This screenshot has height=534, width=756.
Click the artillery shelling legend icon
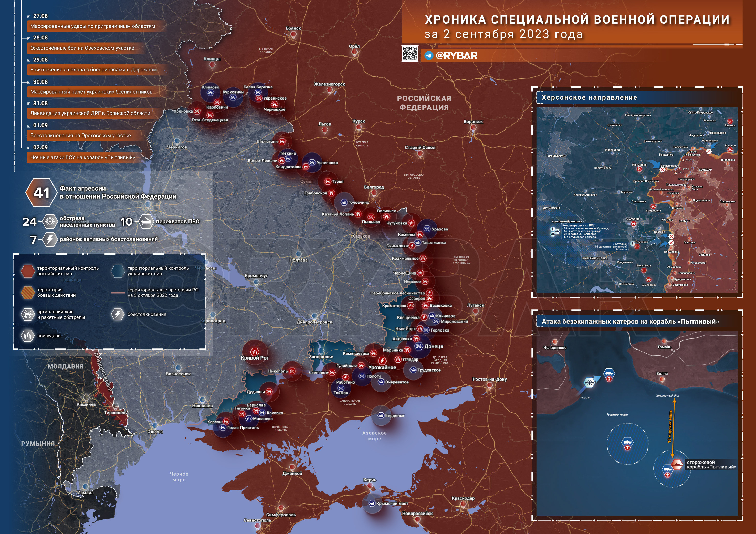tap(28, 314)
